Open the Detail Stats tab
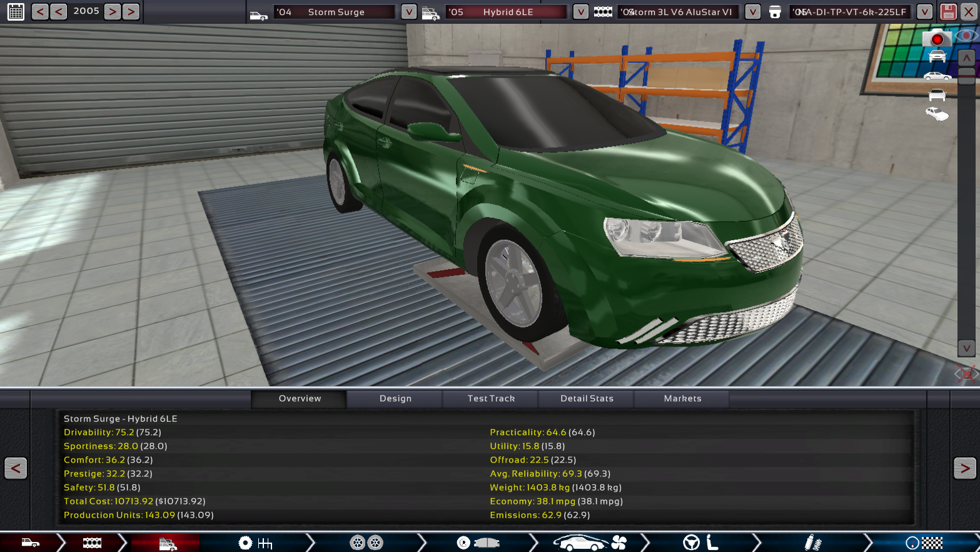The width and height of the screenshot is (980, 552). pos(587,399)
